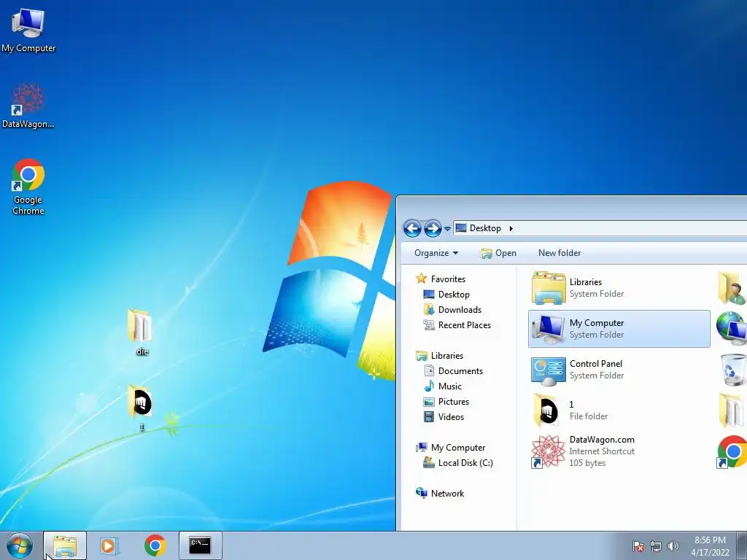The image size is (747, 560).
Task: Select the fist-icon folder named 1 on desktop
Action: click(141, 408)
